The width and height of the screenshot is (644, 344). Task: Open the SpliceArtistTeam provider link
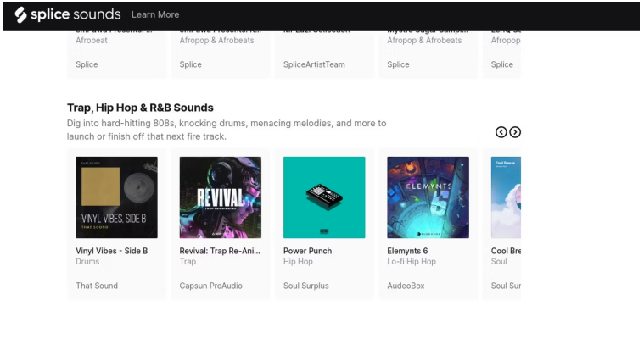[x=314, y=64]
